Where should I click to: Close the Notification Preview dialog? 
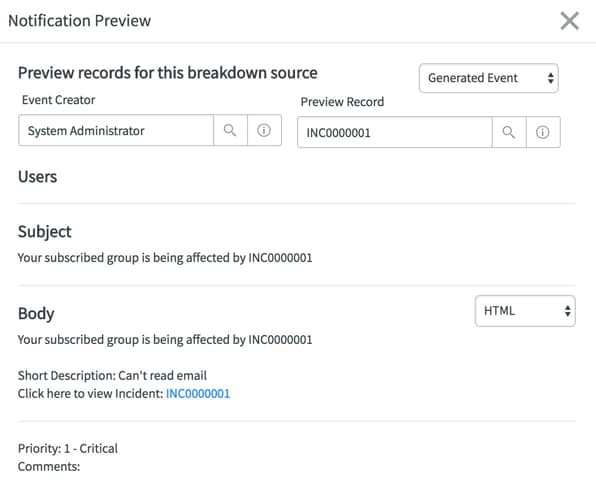pyautogui.click(x=569, y=21)
